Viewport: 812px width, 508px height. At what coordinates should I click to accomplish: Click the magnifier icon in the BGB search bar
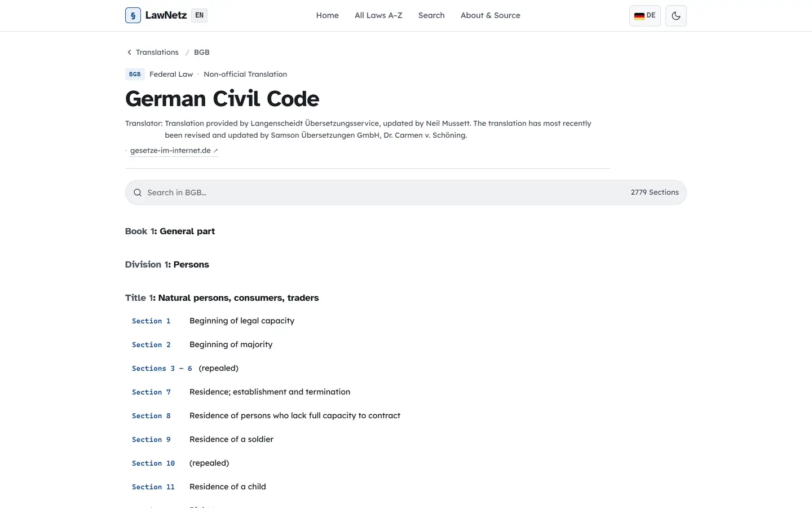138,192
